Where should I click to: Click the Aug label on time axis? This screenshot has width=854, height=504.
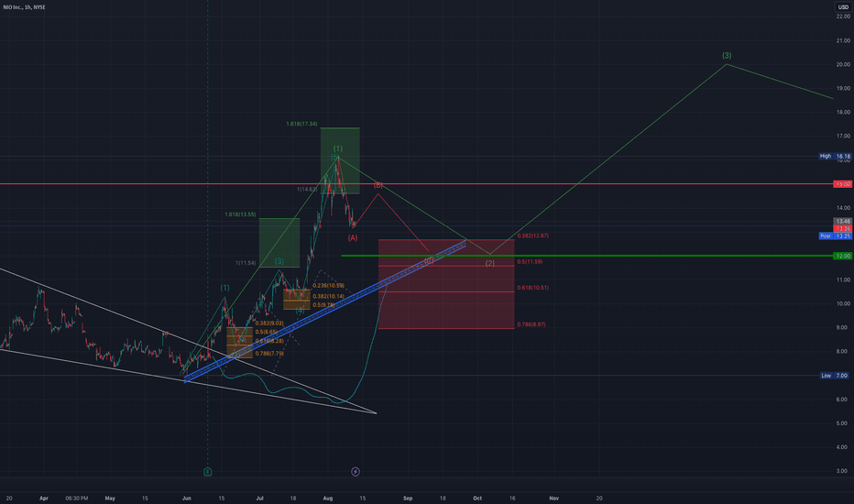click(x=327, y=498)
